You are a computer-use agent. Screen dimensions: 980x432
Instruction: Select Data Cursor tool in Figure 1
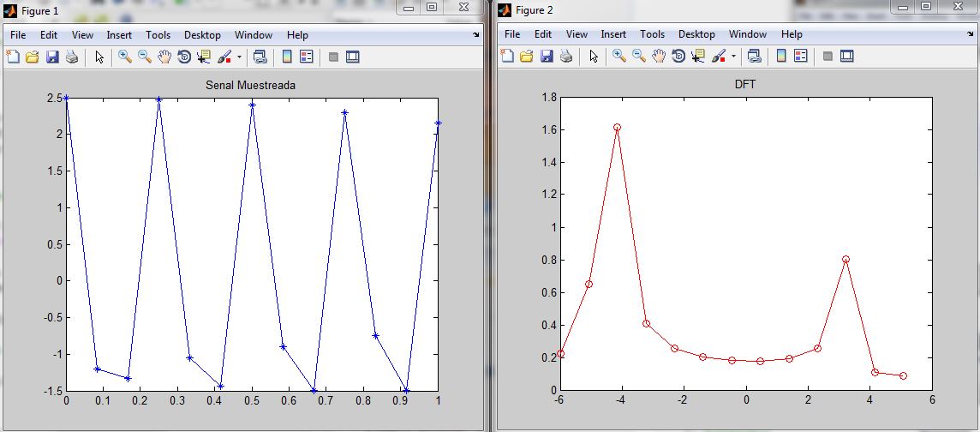tap(204, 57)
